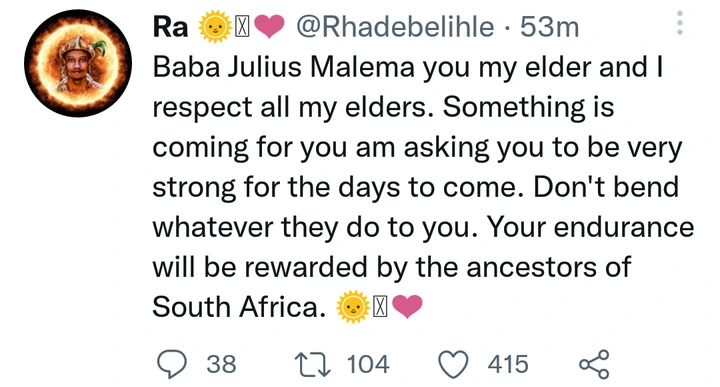View the 415 likes count

tap(508, 365)
